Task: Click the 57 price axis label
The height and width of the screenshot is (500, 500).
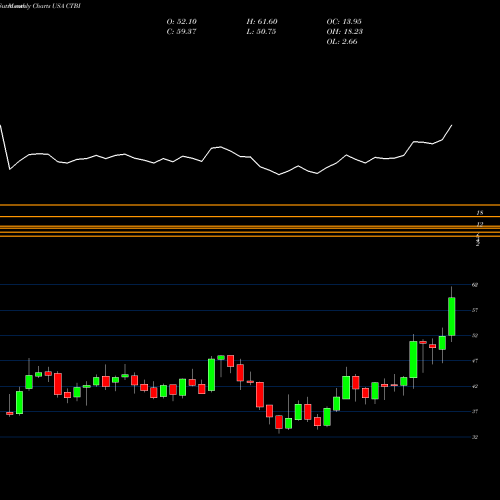Action: point(475,310)
